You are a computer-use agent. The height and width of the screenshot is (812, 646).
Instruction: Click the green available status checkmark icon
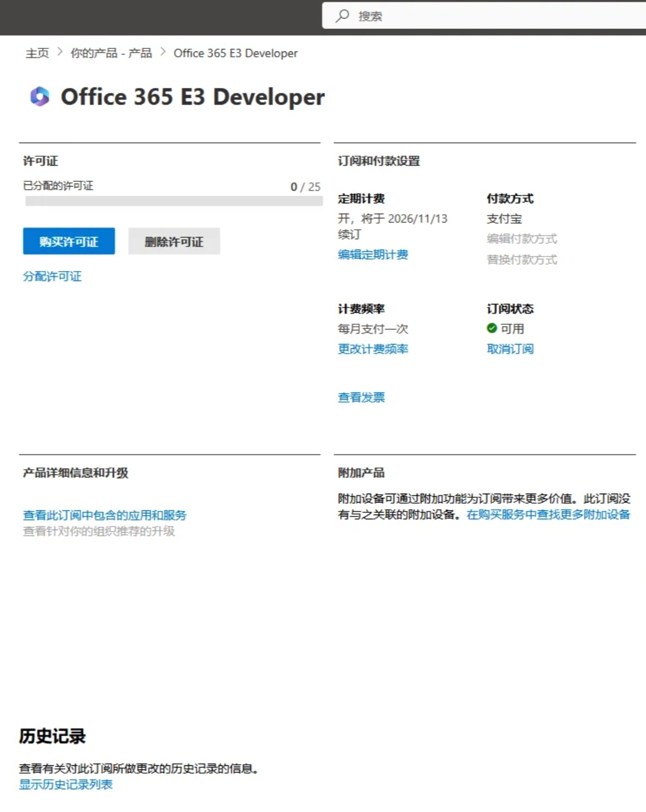[x=492, y=328]
